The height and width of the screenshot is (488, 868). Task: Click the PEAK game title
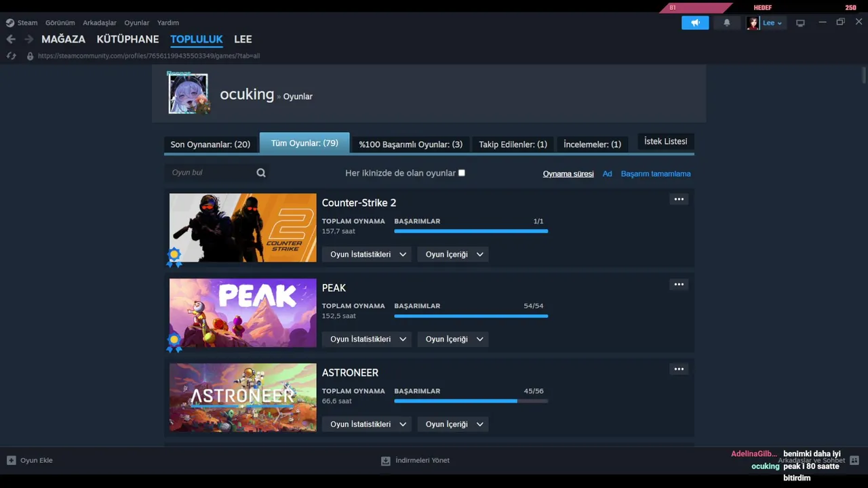(334, 288)
